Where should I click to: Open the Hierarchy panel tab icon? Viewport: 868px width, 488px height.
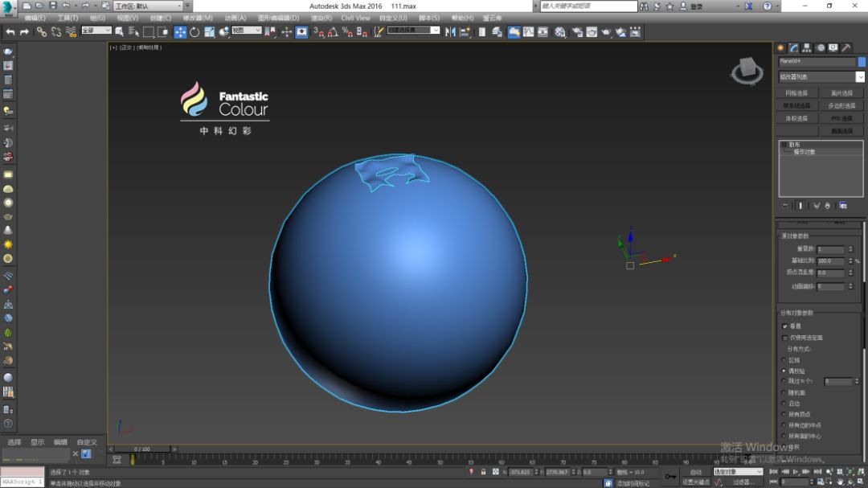(x=806, y=47)
